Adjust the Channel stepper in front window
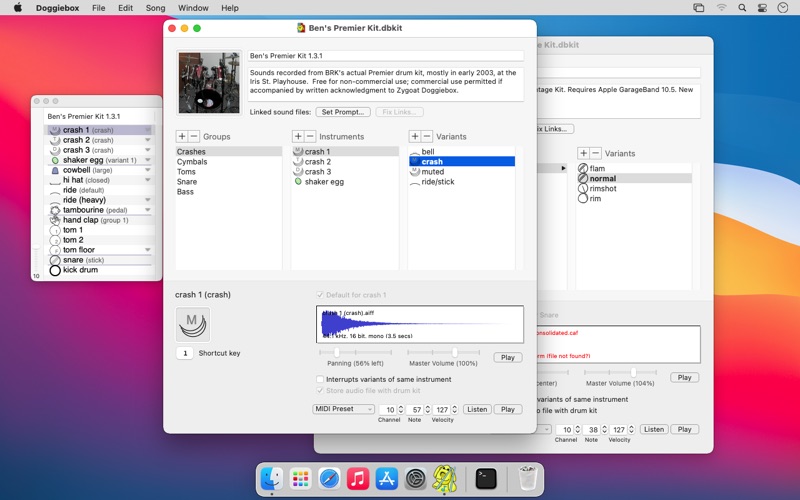This screenshot has width=800, height=500. 401,409
